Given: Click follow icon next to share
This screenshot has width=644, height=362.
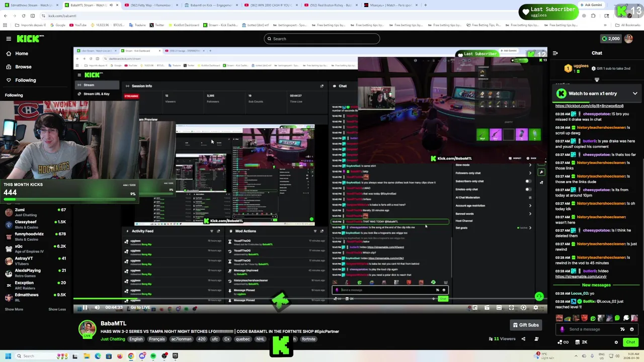Looking at the screenshot, I should 536,339.
